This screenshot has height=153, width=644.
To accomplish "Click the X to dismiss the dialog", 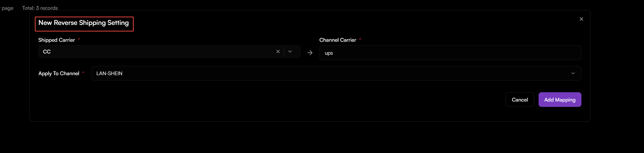I will (x=581, y=19).
